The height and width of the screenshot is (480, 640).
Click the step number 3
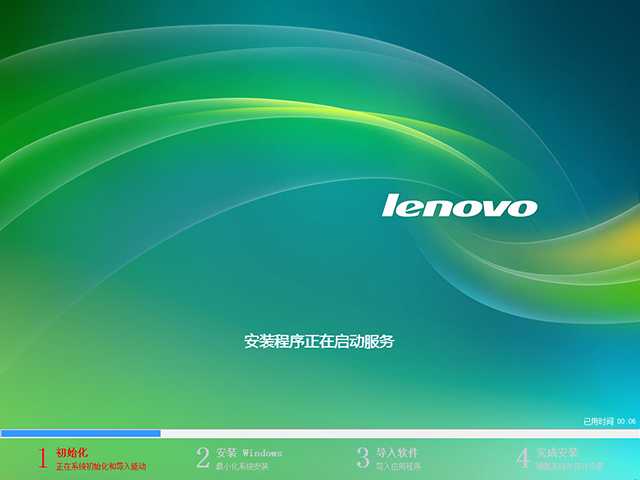click(x=363, y=458)
